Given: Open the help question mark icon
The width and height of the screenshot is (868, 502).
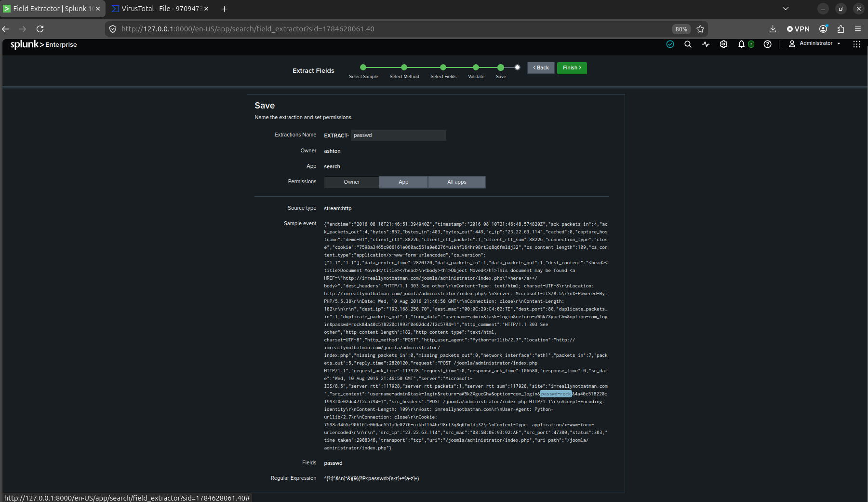Looking at the screenshot, I should click(x=767, y=44).
